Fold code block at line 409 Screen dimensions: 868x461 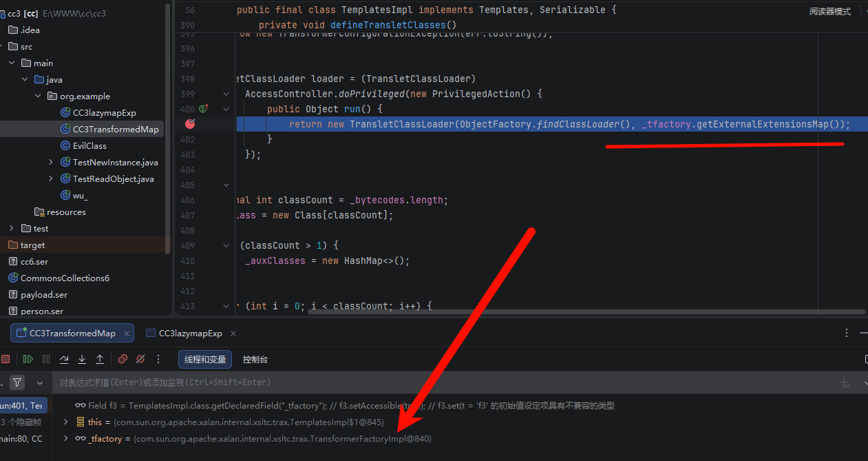pos(226,245)
